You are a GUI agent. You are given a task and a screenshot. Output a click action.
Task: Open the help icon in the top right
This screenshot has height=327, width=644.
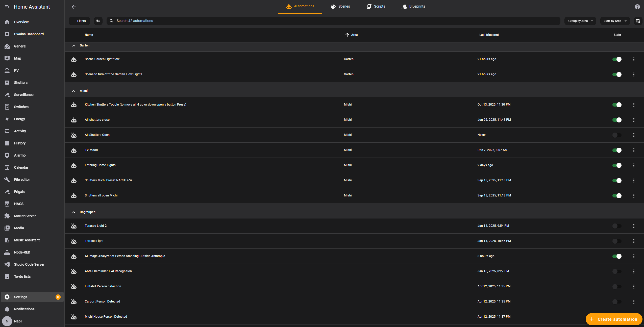coord(637,7)
